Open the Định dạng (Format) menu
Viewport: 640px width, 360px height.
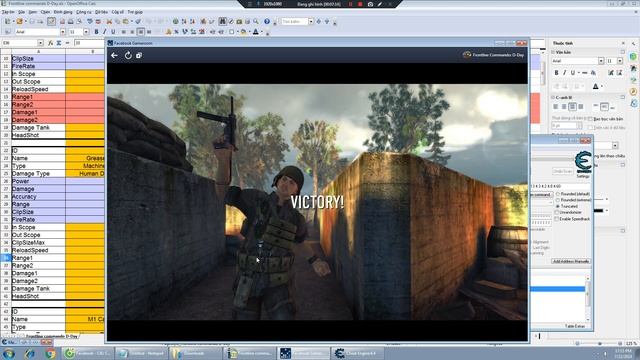63,12
